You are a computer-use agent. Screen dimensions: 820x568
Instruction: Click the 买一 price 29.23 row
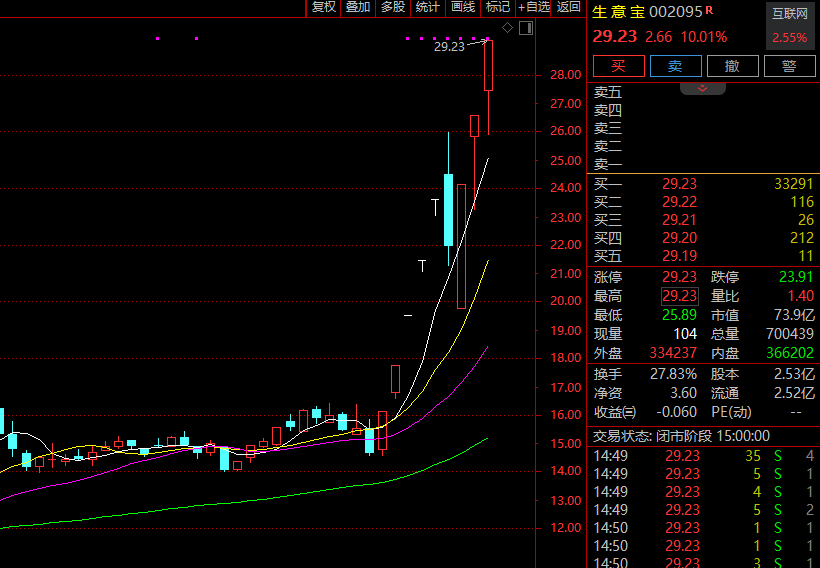tap(679, 184)
